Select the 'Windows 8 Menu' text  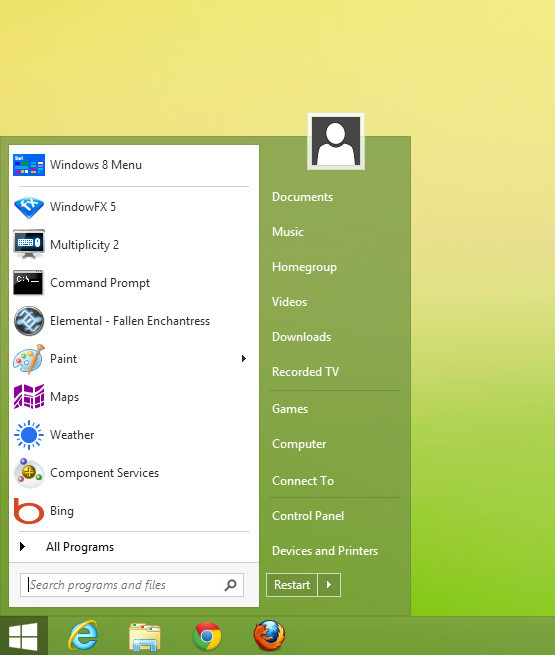click(96, 165)
